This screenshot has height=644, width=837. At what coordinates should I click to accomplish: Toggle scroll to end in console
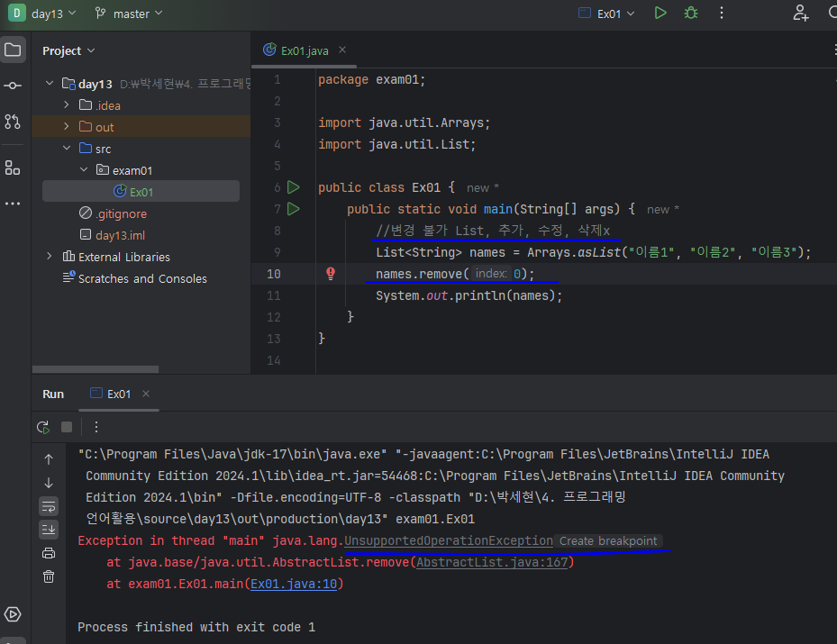pos(49,530)
